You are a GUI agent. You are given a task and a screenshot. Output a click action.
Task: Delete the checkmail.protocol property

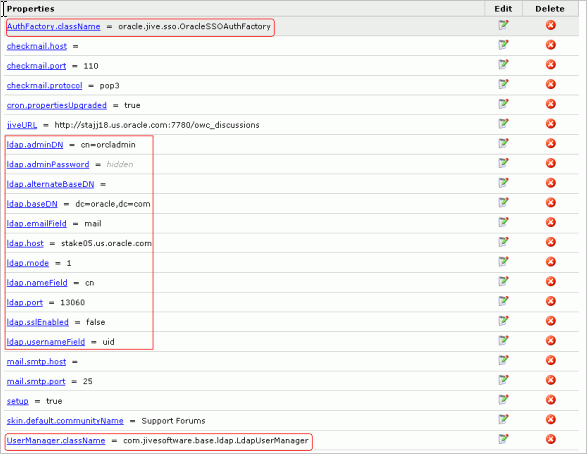pos(550,84)
